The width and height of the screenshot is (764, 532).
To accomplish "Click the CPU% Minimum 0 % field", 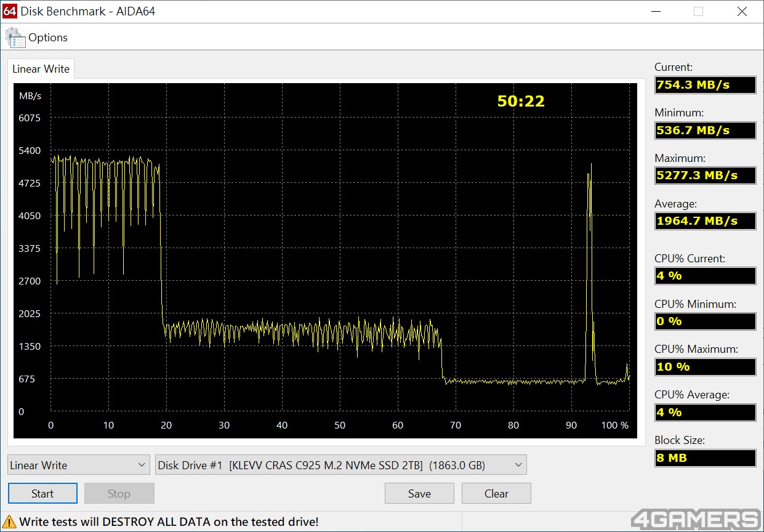I will (705, 321).
